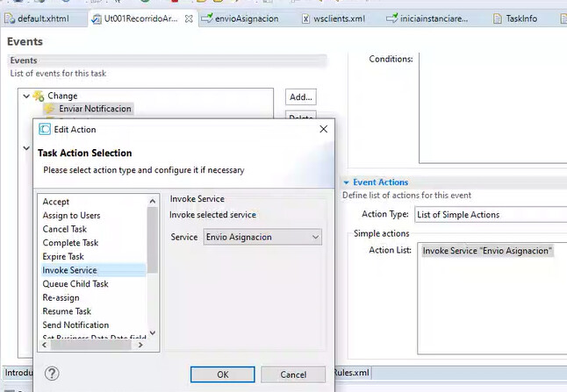
Task: Confirm the dialog with OK
Action: 223,374
